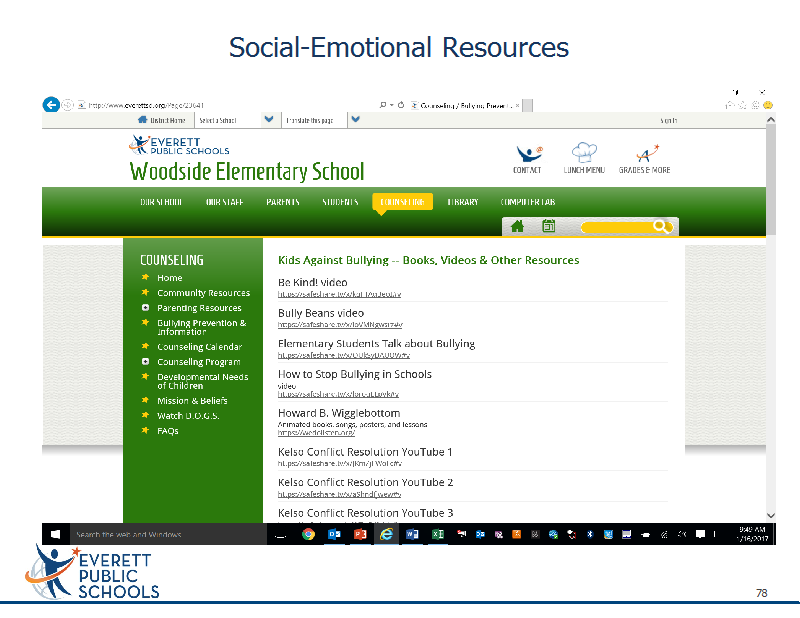Click the smiley feedback icon in browser

[768, 105]
